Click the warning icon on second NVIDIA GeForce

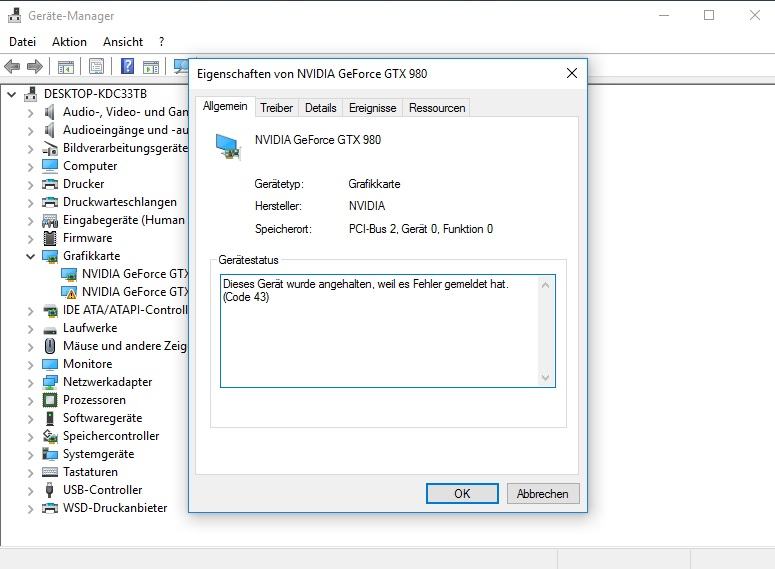coord(72,295)
